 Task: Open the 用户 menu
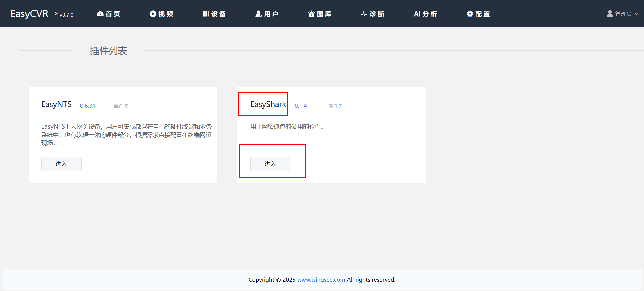tap(267, 14)
